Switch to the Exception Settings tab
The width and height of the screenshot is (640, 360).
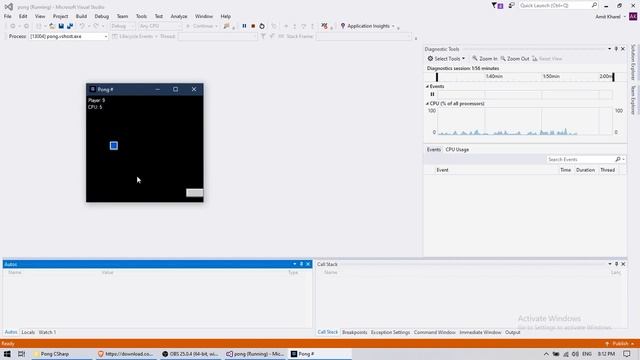pos(390,332)
